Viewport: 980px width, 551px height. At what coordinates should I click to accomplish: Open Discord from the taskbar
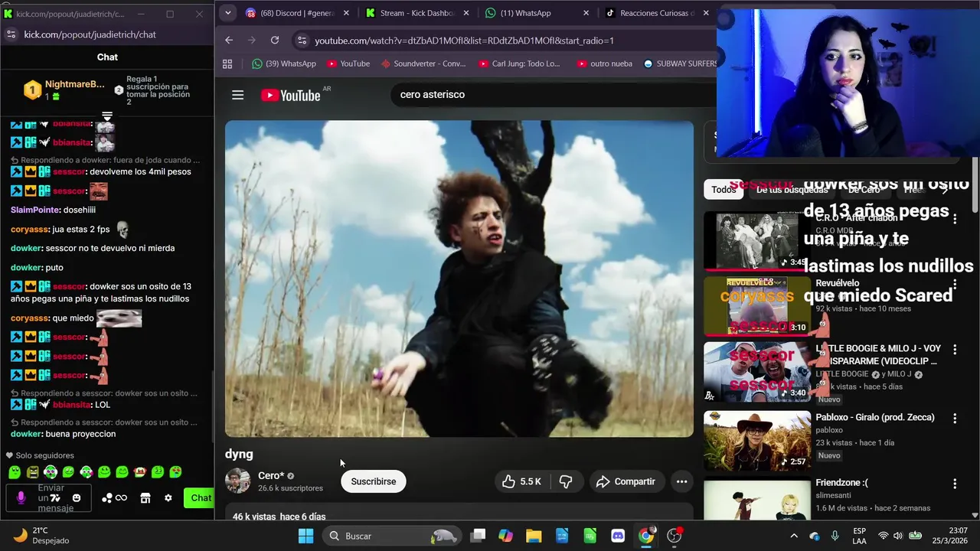coord(618,536)
